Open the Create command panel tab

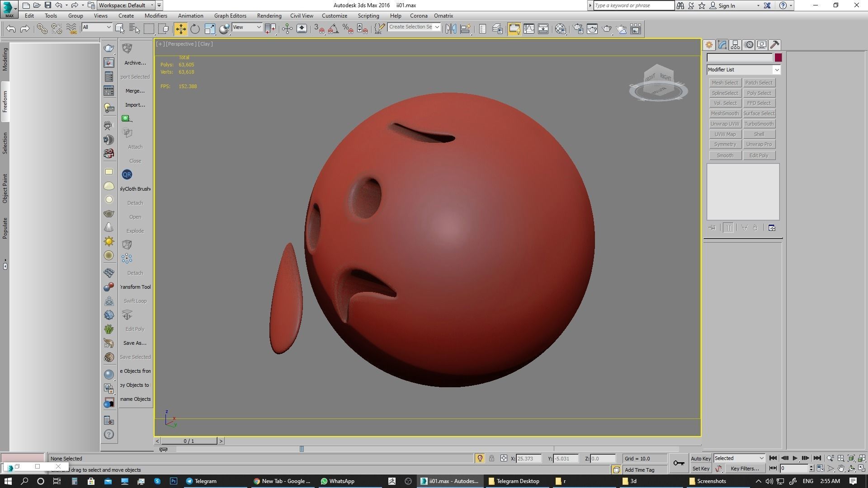pos(709,45)
